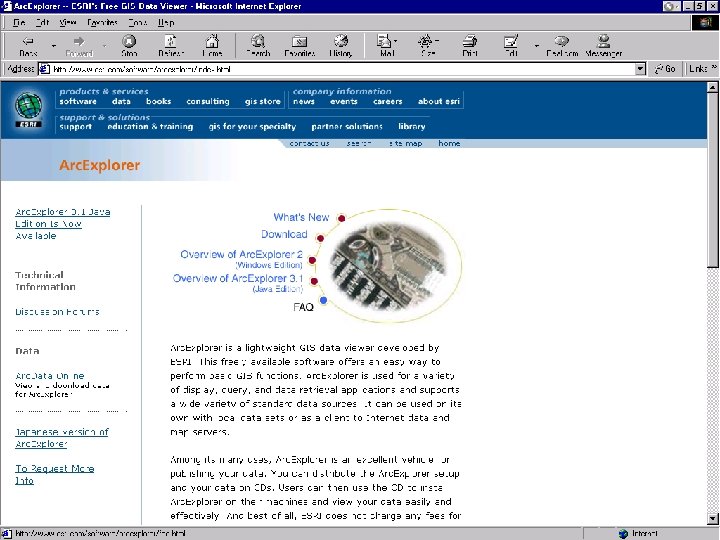Click the blue dot beside FAQ

tap(323, 300)
